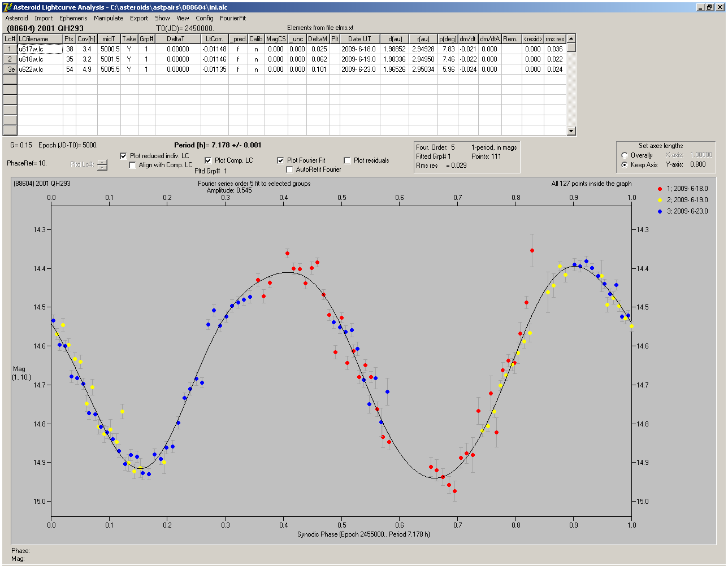Image resolution: width=728 pixels, height=566 pixels.
Task: Click the Date UT column header
Action: (x=359, y=39)
